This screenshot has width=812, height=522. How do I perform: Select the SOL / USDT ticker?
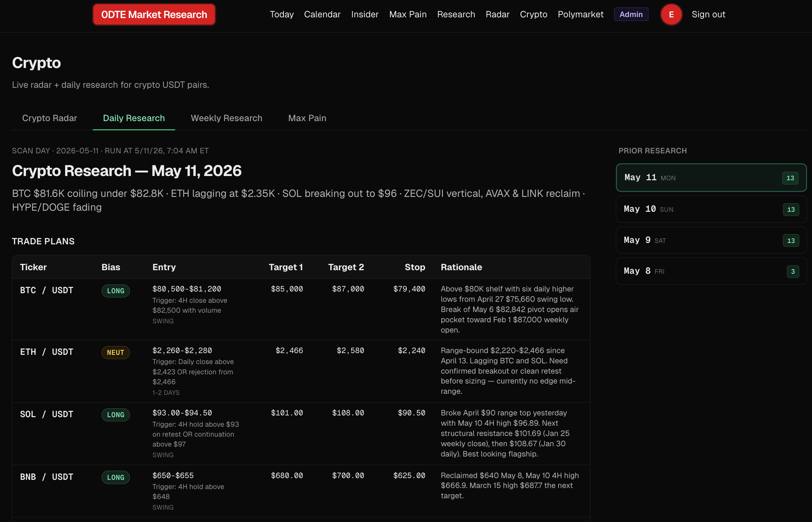(47, 414)
